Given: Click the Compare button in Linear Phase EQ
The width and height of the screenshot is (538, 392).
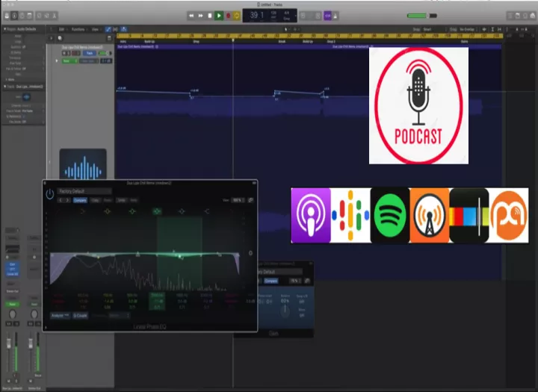Looking at the screenshot, I should pos(80,200).
